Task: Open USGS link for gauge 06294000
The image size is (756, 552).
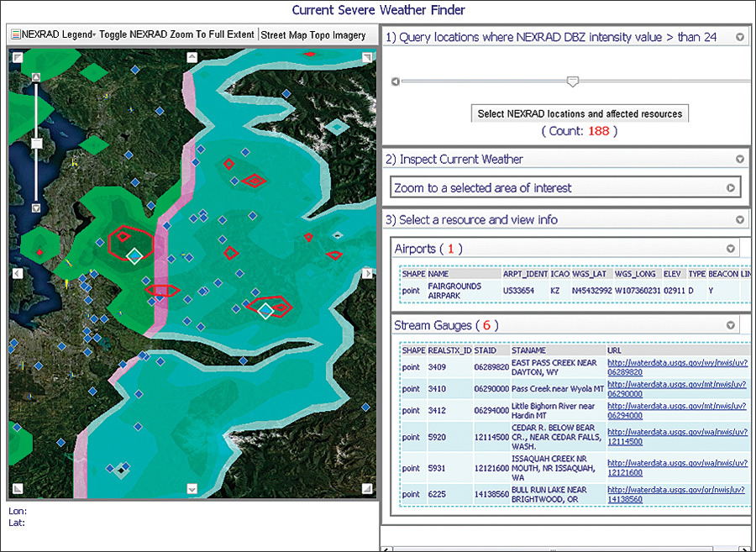Action: 677,411
